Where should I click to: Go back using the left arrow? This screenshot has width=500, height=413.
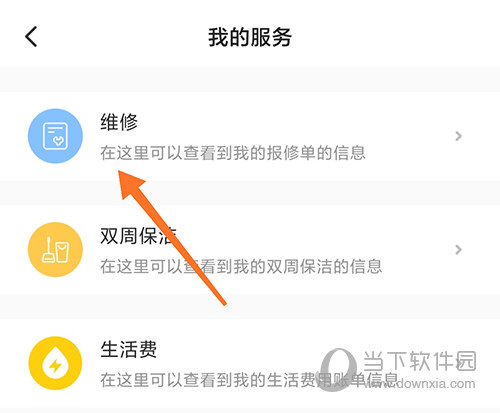click(x=31, y=37)
